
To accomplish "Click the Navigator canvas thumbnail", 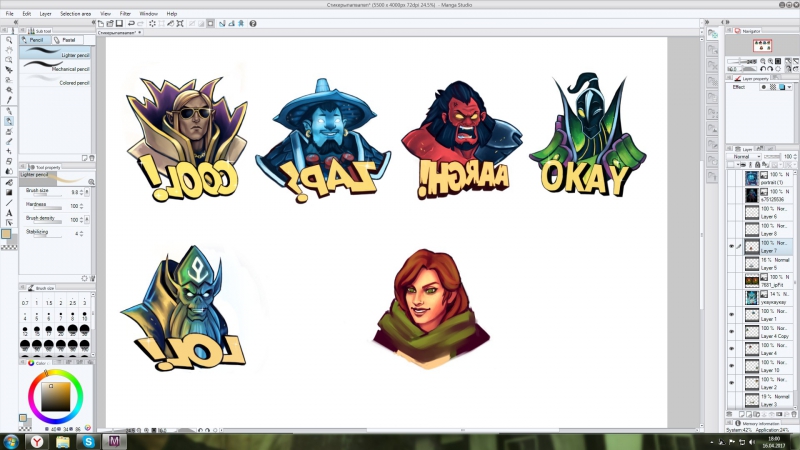I will (762, 45).
